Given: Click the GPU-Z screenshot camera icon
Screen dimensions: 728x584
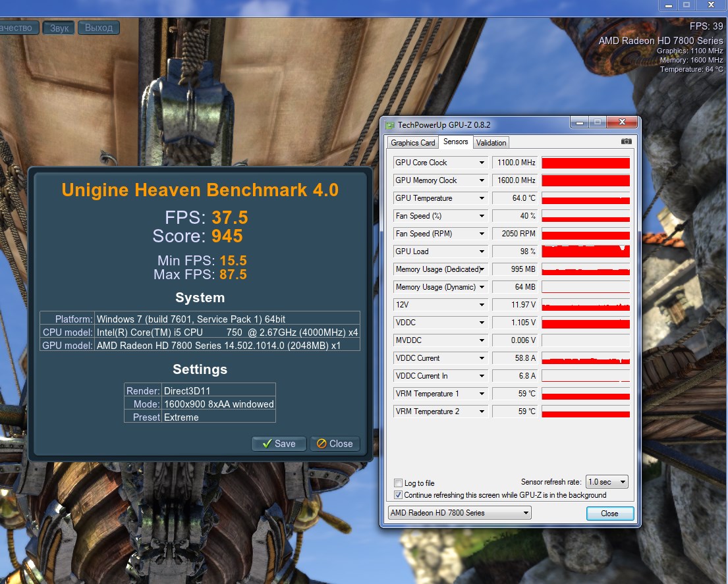Looking at the screenshot, I should point(626,142).
